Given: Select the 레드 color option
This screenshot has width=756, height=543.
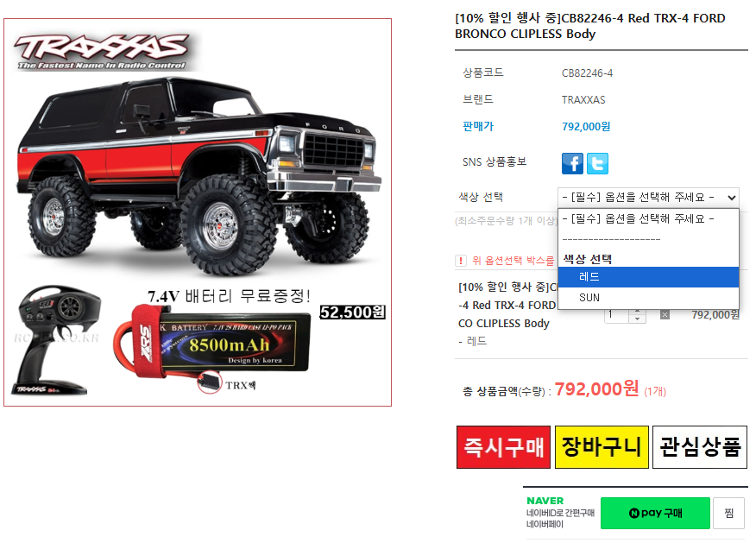Looking at the screenshot, I should click(x=648, y=277).
